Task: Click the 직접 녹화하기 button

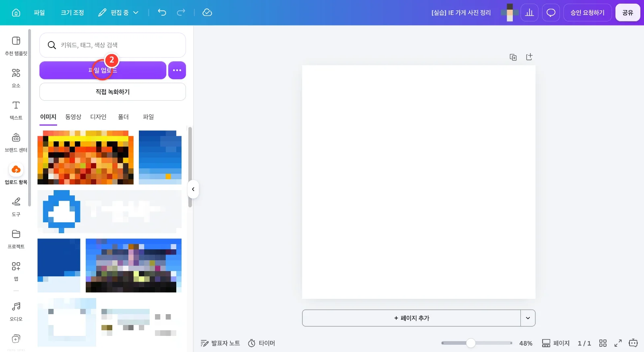Action: 113,92
